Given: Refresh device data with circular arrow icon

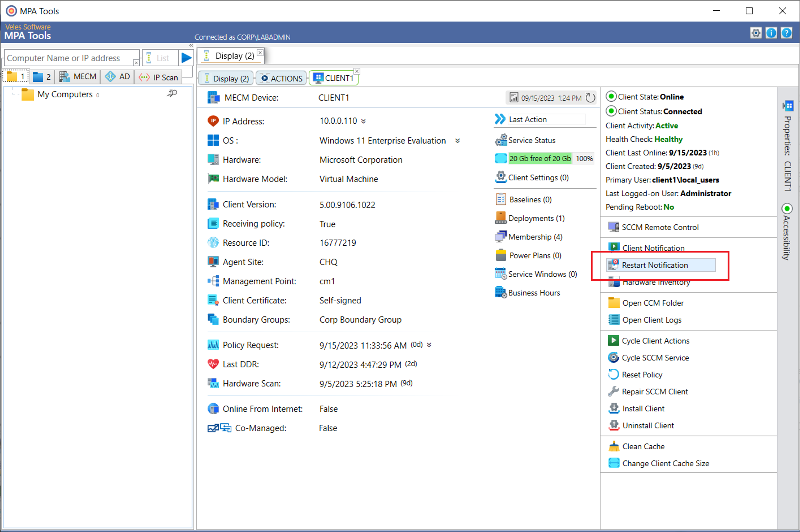Looking at the screenshot, I should point(590,98).
